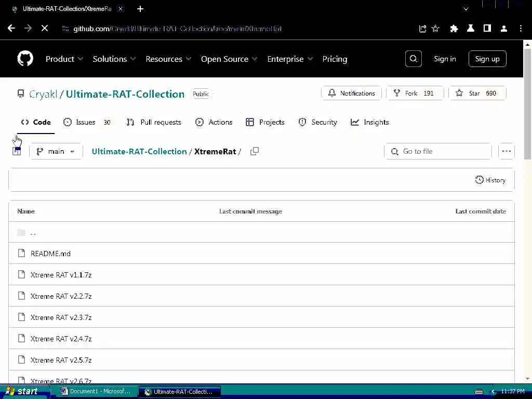Click the GitHub Octocat logo
532x399 pixels.
[x=25, y=59]
